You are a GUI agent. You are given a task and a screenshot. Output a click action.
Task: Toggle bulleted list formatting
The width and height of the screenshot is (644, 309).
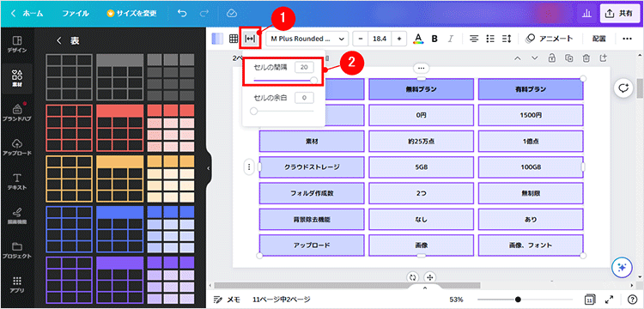[490, 39]
